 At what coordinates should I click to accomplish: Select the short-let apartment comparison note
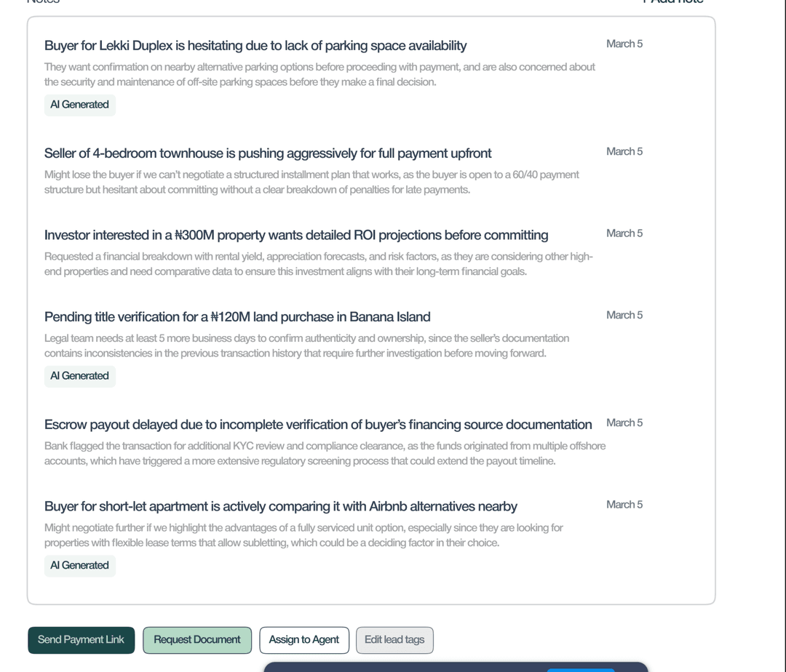tap(280, 506)
